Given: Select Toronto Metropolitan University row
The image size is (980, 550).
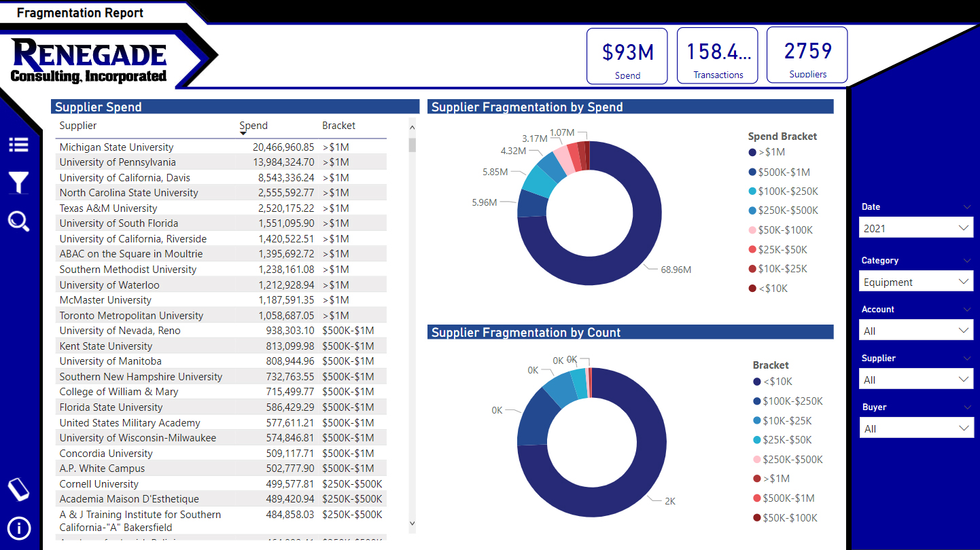Looking at the screenshot, I should (x=221, y=315).
